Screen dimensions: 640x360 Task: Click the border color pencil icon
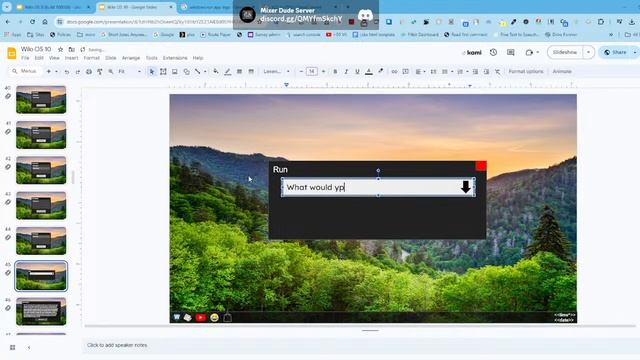pos(228,71)
